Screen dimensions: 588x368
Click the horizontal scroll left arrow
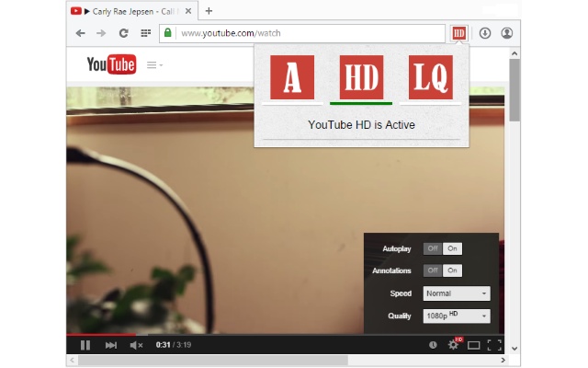pyautogui.click(x=72, y=361)
